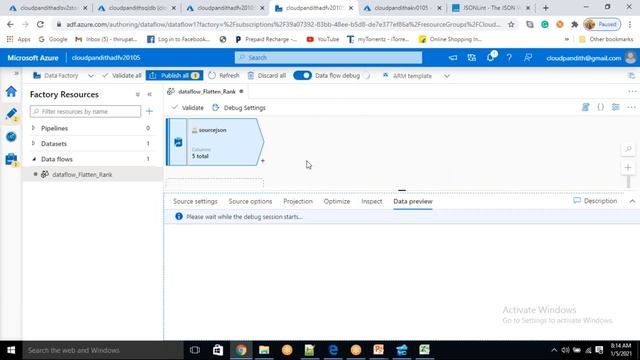640x360 pixels.
Task: Click the canvas search magnifier icon
Action: tap(628, 149)
